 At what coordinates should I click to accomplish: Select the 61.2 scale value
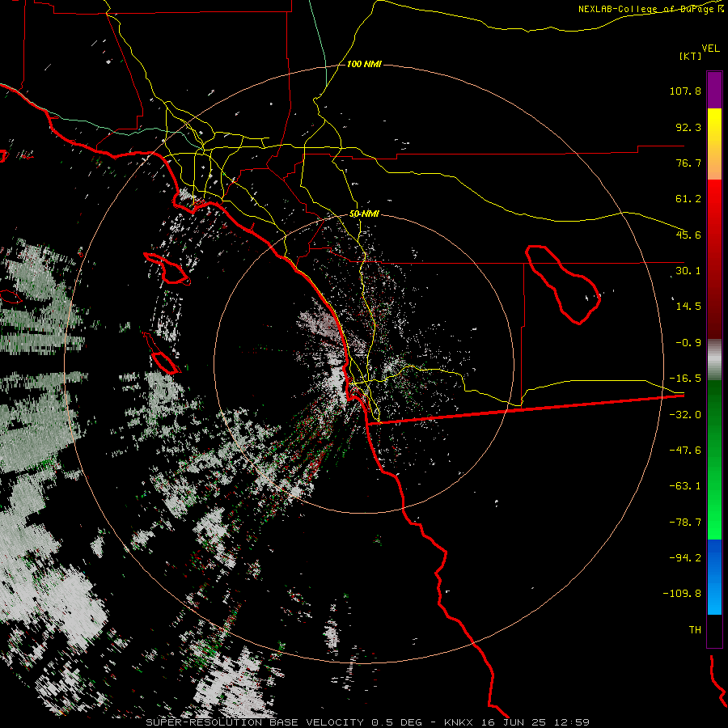[688, 199]
